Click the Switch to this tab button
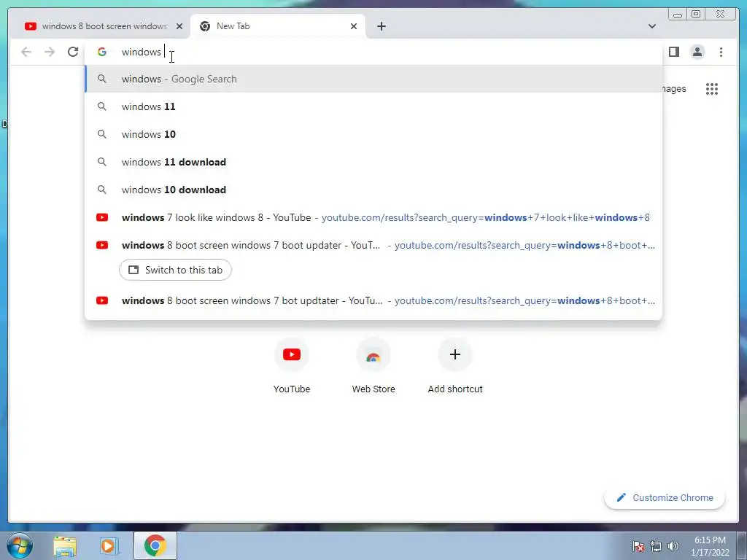This screenshot has height=560, width=747. coord(175,270)
